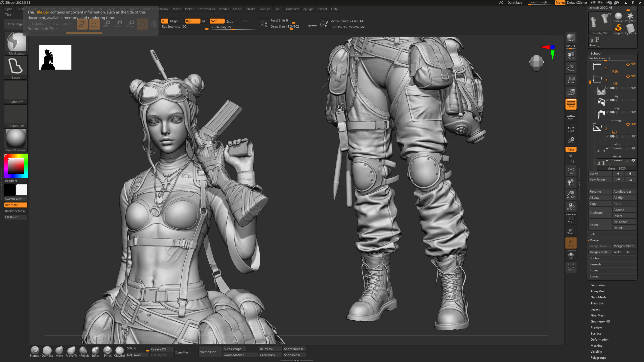Expand the ArrayMesh section

click(598, 291)
